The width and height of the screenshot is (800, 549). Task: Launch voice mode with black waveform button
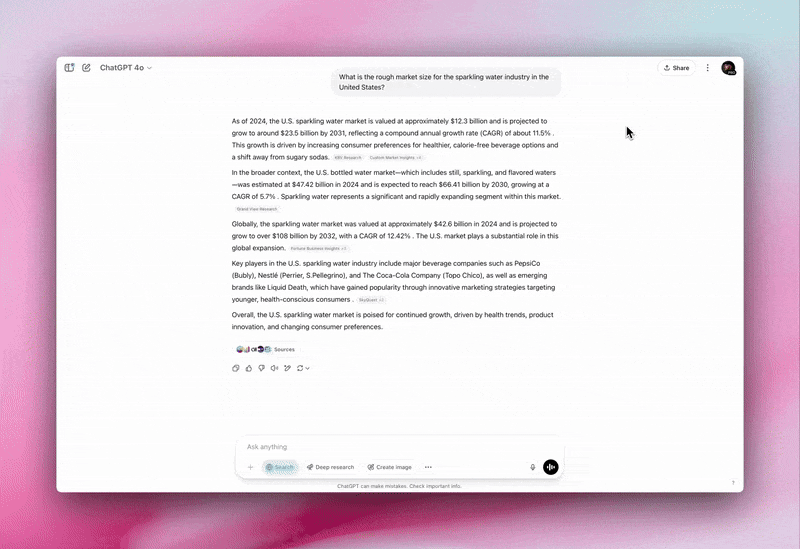[551, 467]
